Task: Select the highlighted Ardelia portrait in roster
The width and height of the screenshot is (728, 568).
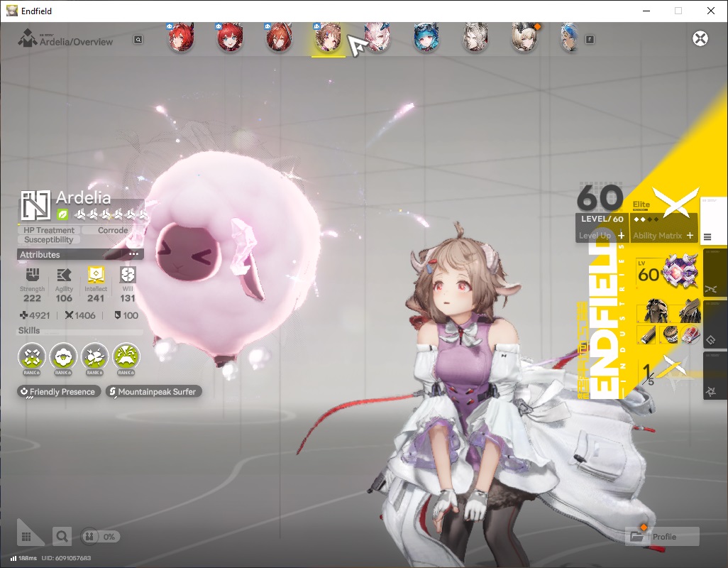Action: 329,38
